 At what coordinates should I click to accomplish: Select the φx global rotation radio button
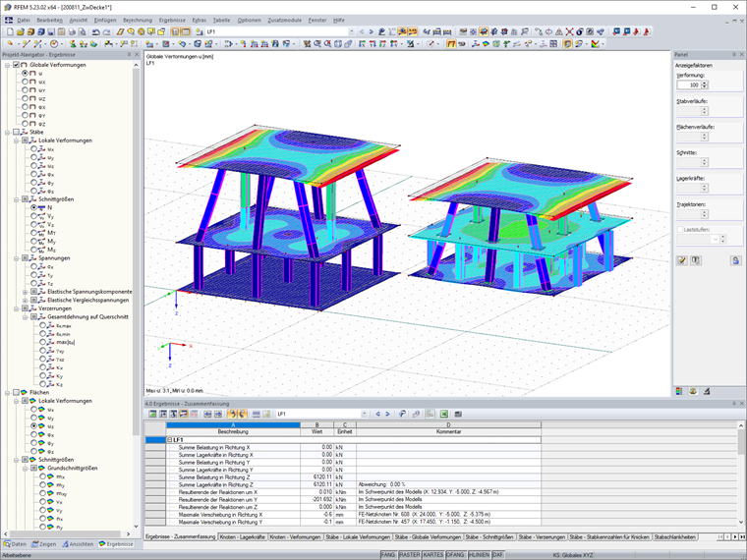point(25,107)
